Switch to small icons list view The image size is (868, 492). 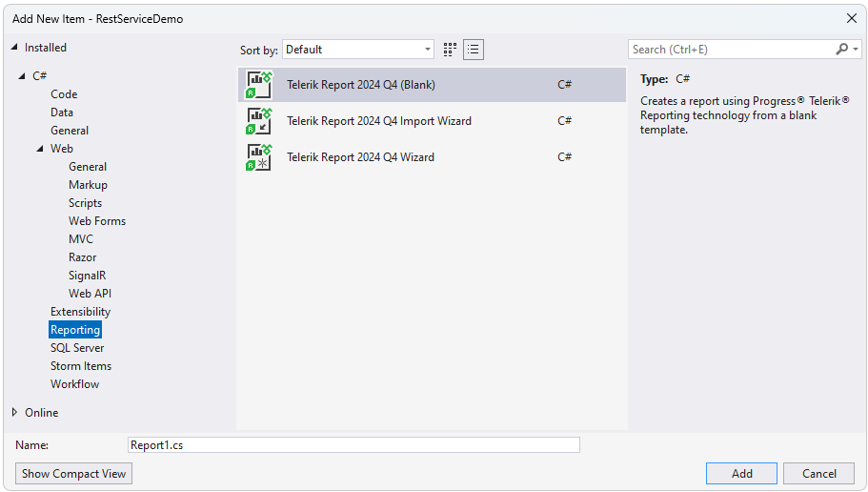474,50
